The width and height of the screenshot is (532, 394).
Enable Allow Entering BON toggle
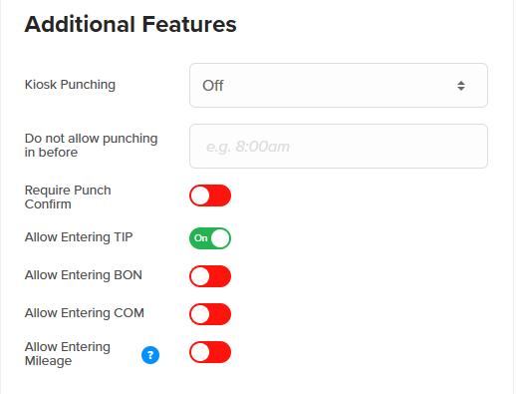pyautogui.click(x=210, y=276)
